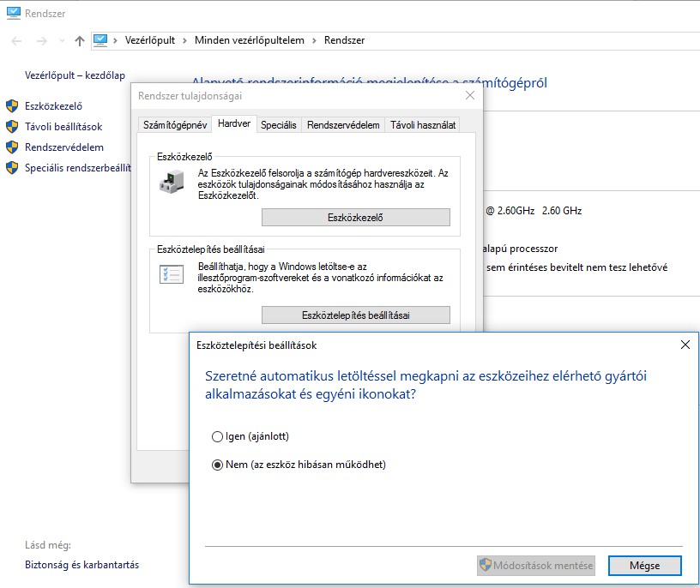Click shield icon next to Távoli beállítások
The width and height of the screenshot is (700, 588).
point(12,127)
